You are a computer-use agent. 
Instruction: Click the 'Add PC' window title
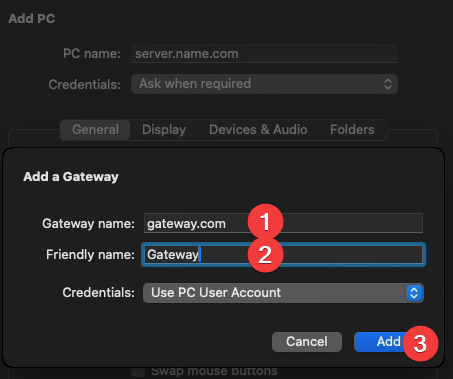point(32,19)
